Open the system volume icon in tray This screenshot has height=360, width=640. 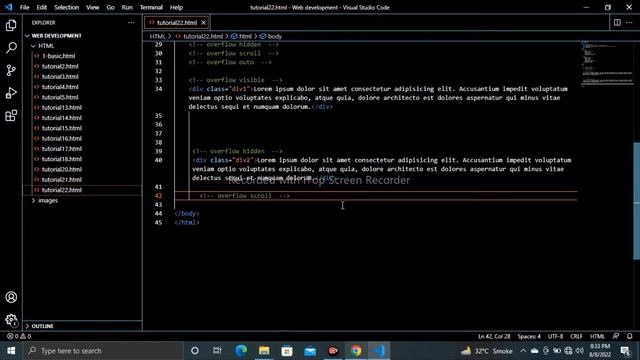pyautogui.click(x=580, y=351)
